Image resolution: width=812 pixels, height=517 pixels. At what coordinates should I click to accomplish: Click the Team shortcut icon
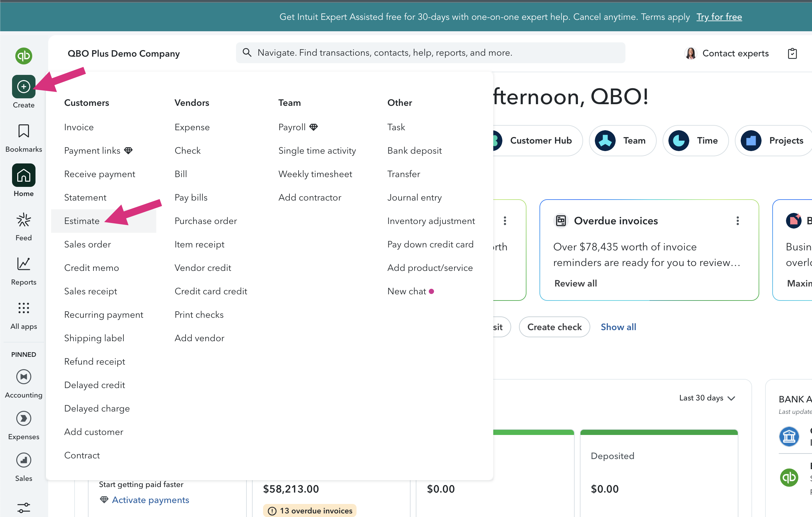coord(605,141)
